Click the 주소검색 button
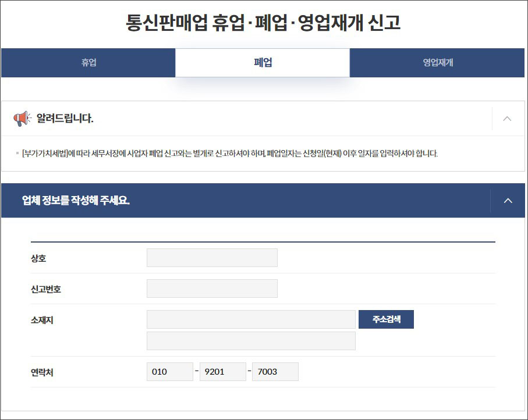Viewport: 528px width, 420px height. [386, 319]
